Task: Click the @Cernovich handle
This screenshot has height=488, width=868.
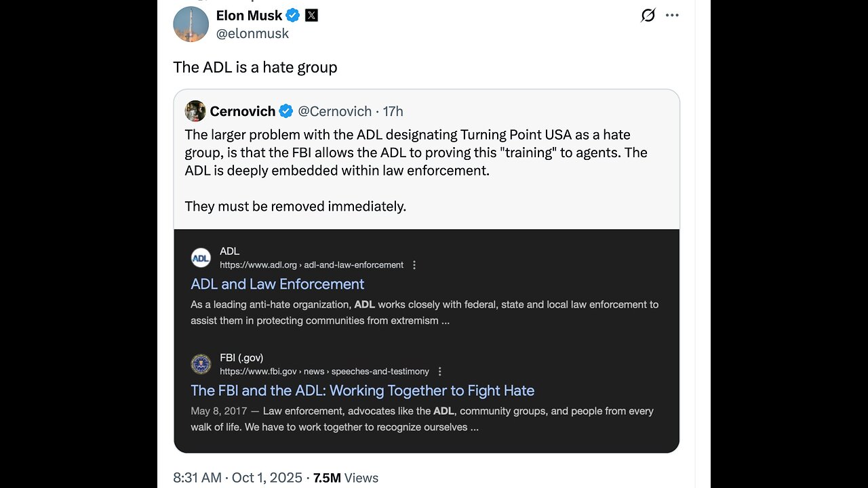Action: 335,111
